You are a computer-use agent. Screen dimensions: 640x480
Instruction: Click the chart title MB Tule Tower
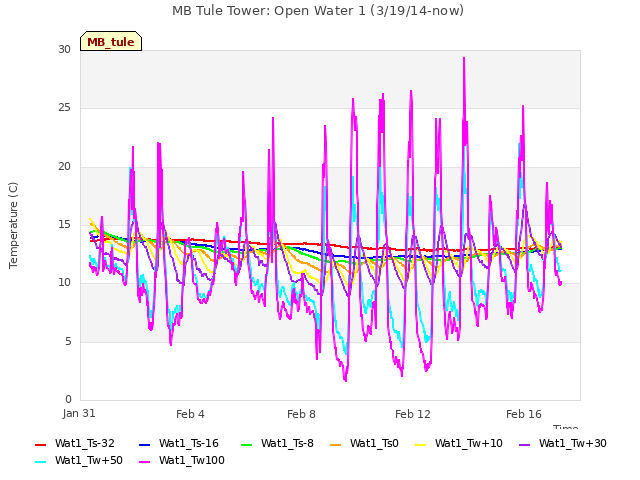[x=318, y=11]
